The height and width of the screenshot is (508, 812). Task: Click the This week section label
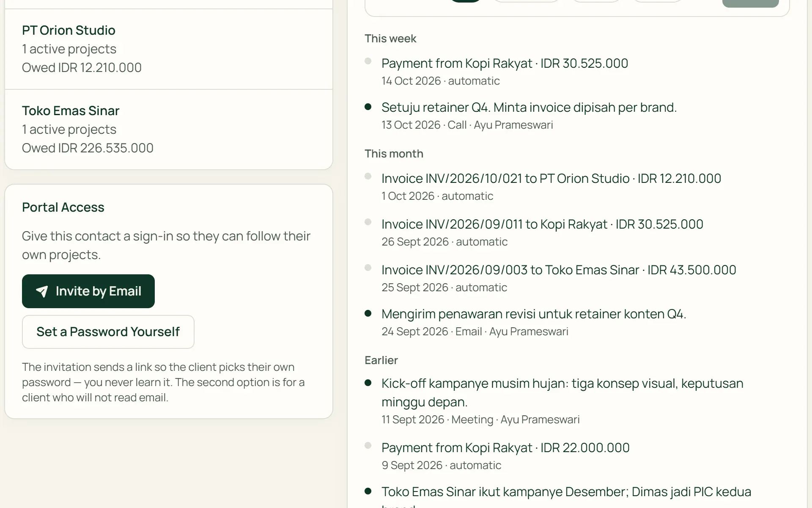(390, 39)
